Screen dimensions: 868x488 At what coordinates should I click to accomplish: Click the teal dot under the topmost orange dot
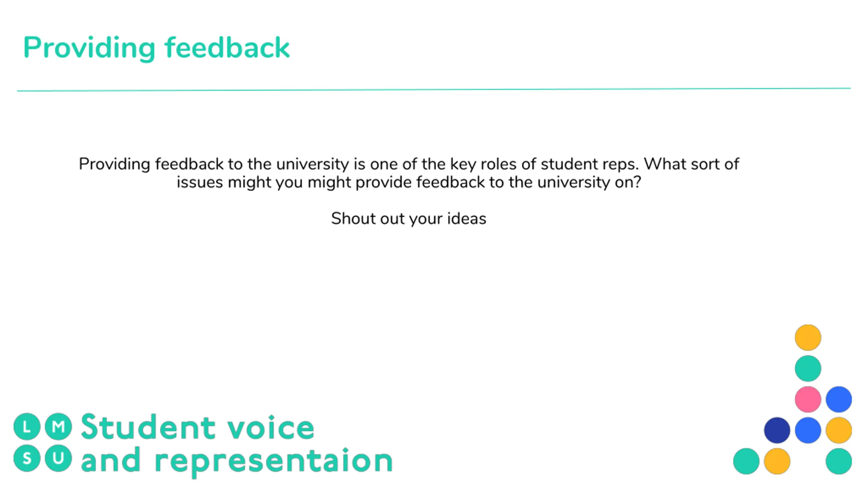point(808,368)
